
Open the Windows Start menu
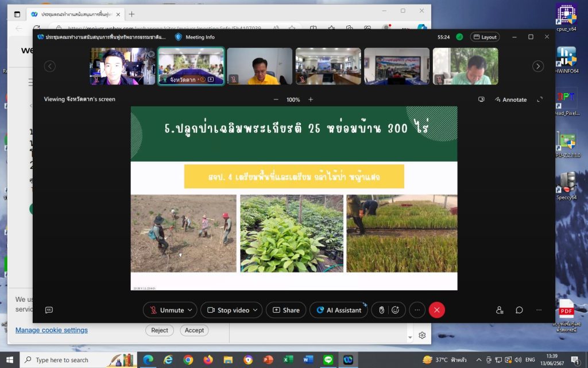pos(10,360)
